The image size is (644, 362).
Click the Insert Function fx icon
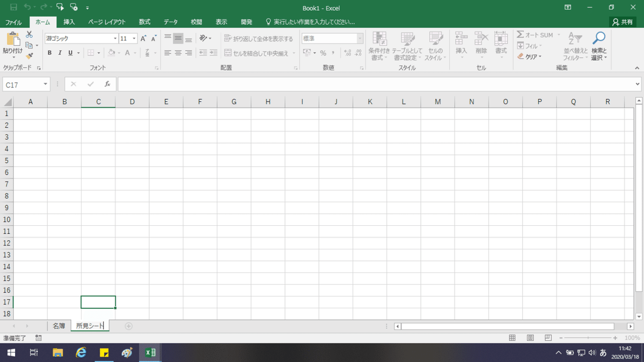click(107, 84)
